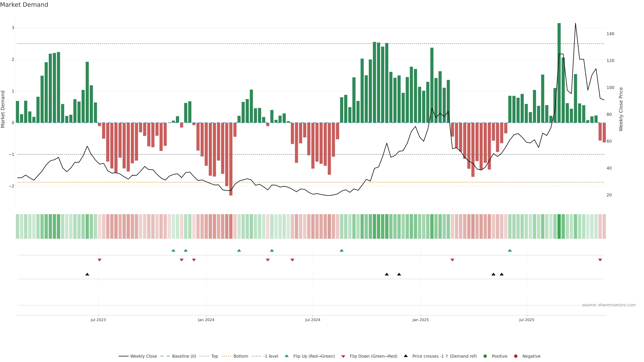
Task: Click red flip-down marker near Jul 2023
Action: [99, 260]
